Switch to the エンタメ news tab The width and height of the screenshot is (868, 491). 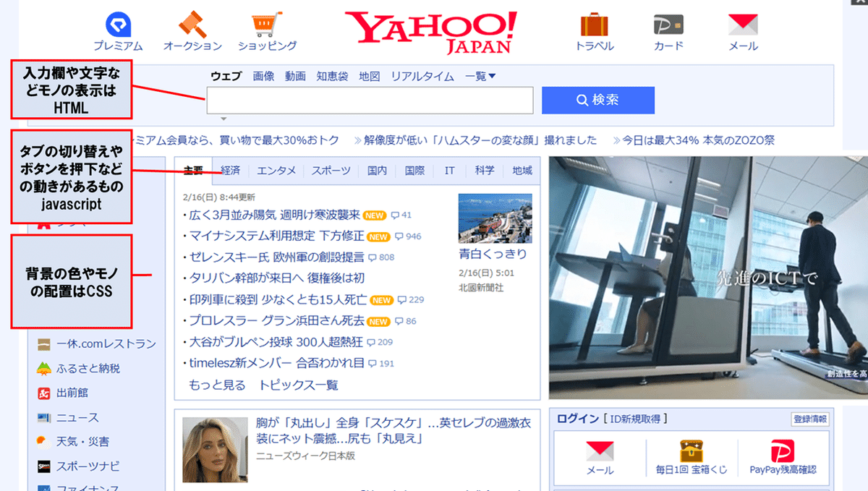point(276,171)
